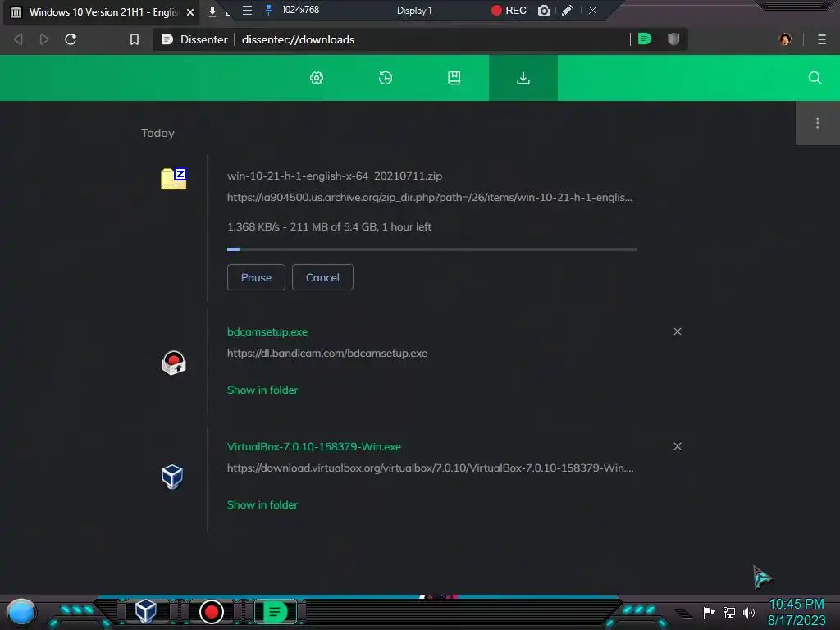Remove bdcamsetup.exe from list

point(677,331)
